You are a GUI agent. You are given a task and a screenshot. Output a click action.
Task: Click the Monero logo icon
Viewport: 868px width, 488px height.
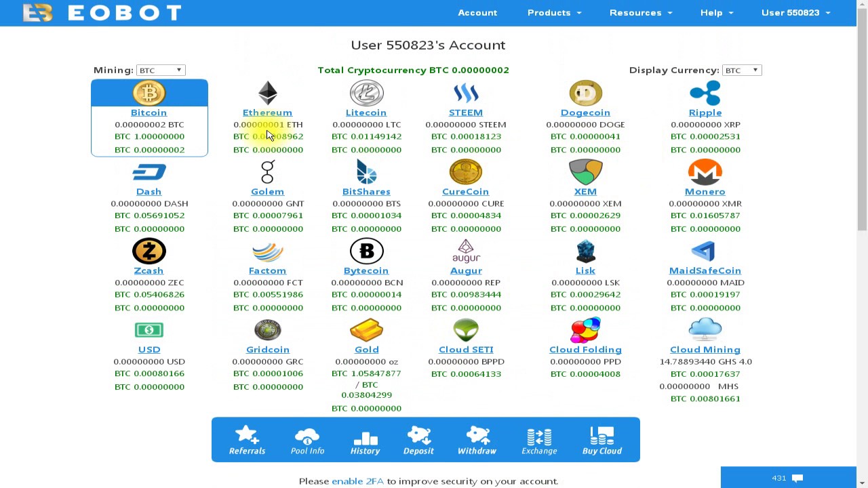click(x=705, y=172)
